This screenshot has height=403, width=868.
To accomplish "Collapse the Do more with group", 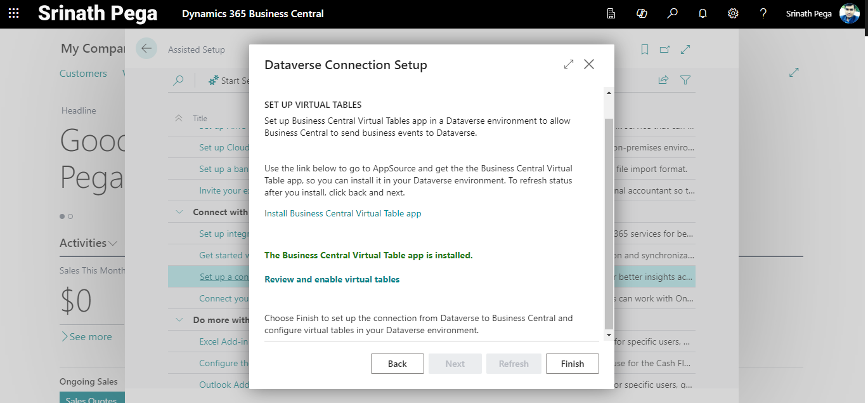I will click(x=179, y=320).
